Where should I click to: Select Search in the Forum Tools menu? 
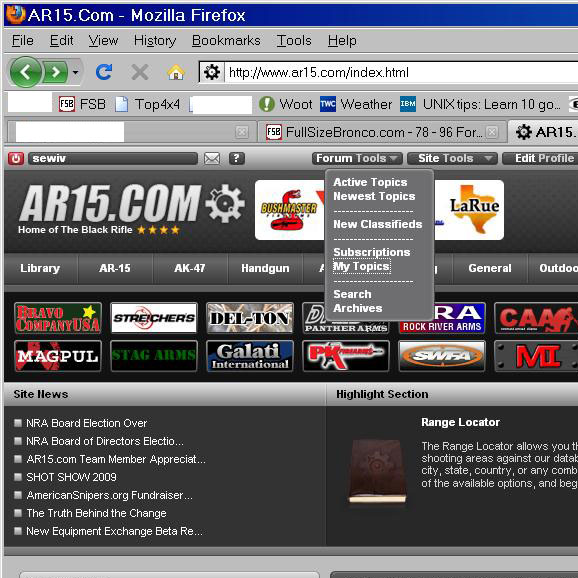[352, 294]
